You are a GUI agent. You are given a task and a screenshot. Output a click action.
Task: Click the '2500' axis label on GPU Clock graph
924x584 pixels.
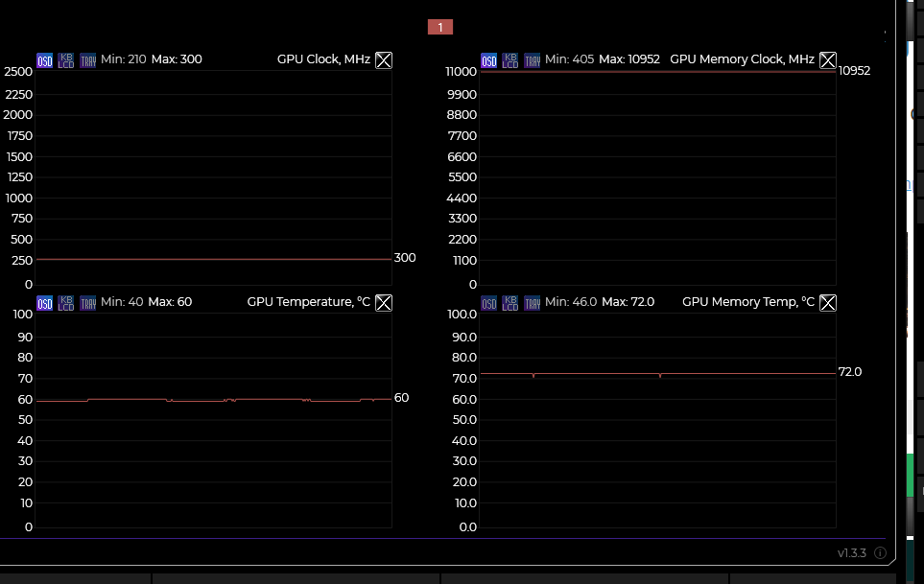[x=18, y=72]
